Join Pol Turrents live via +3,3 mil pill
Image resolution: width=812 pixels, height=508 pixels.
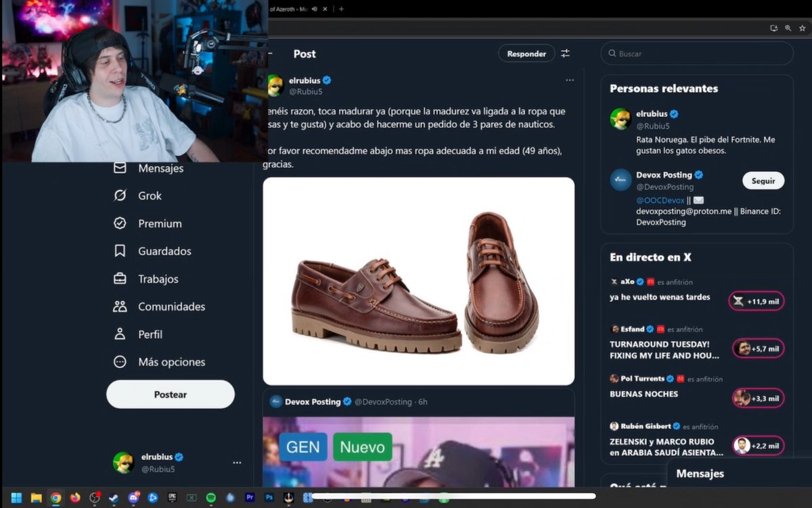click(758, 398)
